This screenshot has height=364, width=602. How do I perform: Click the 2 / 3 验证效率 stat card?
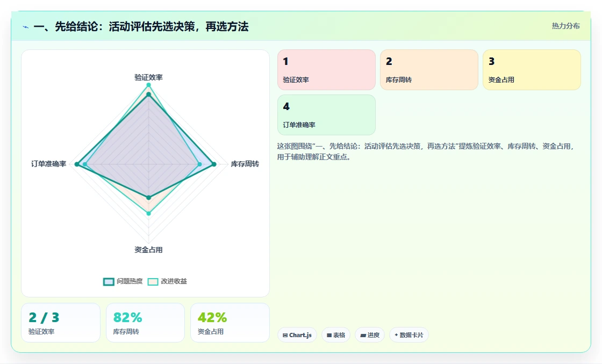point(61,323)
